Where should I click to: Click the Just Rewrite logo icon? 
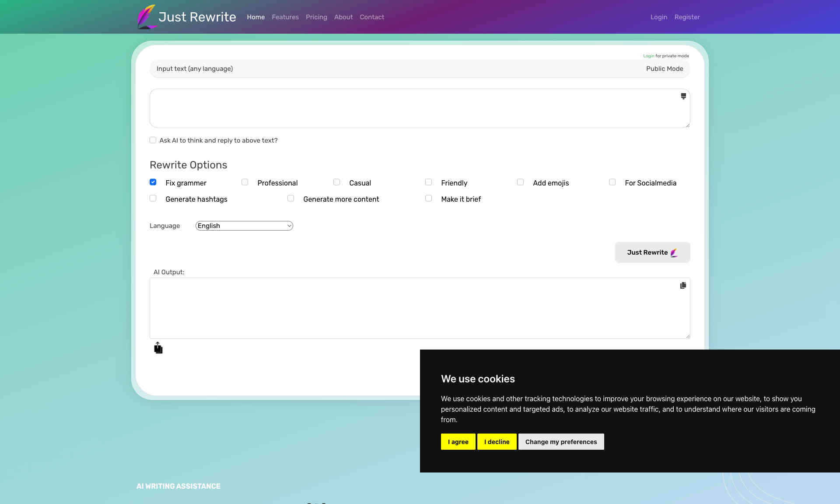click(146, 16)
